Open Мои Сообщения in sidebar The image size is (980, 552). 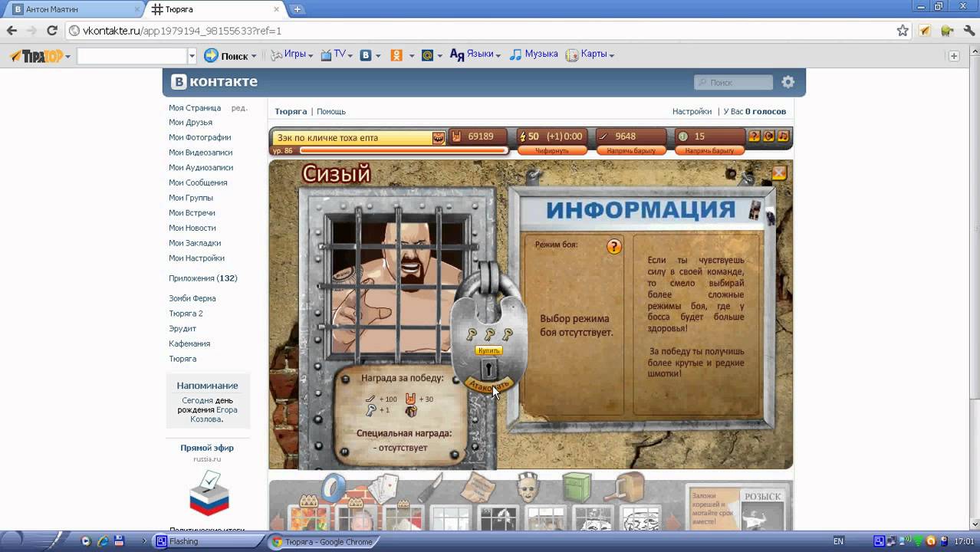click(198, 183)
